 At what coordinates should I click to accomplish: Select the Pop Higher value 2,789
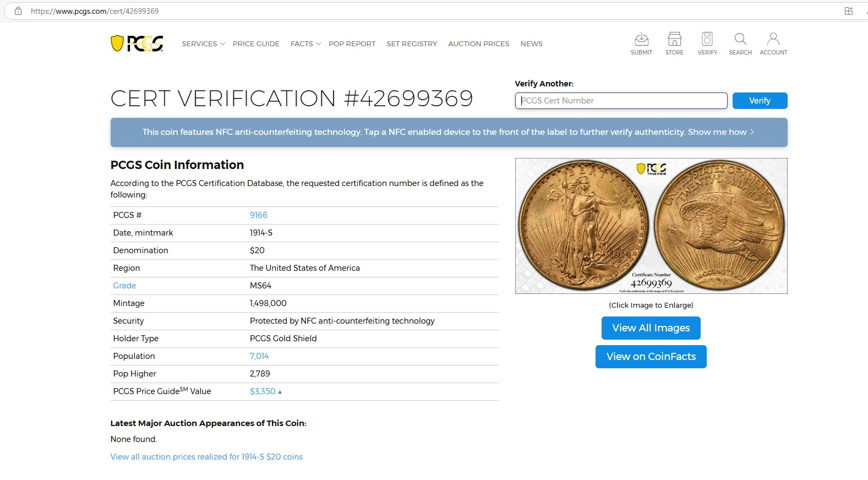(260, 374)
